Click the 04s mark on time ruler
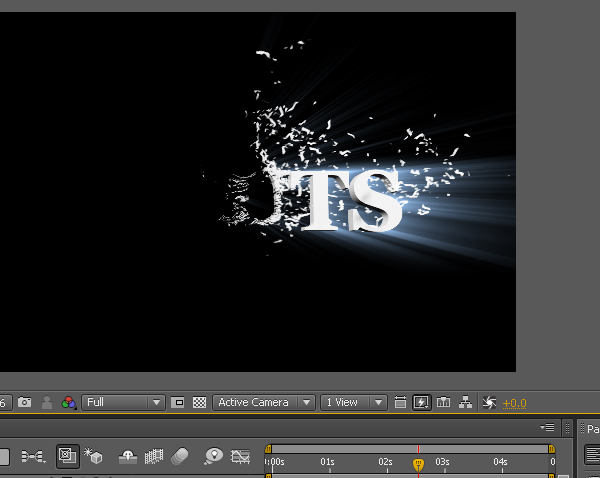 [500, 462]
